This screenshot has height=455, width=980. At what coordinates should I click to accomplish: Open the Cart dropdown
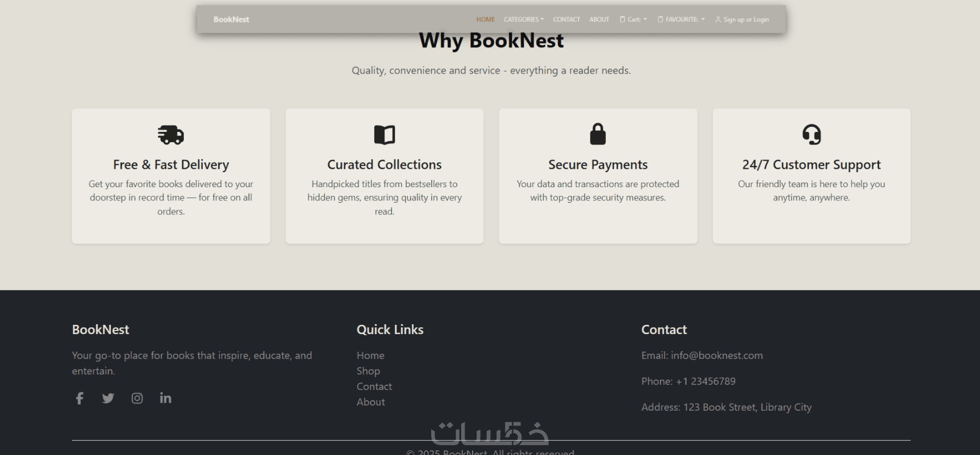(x=634, y=20)
